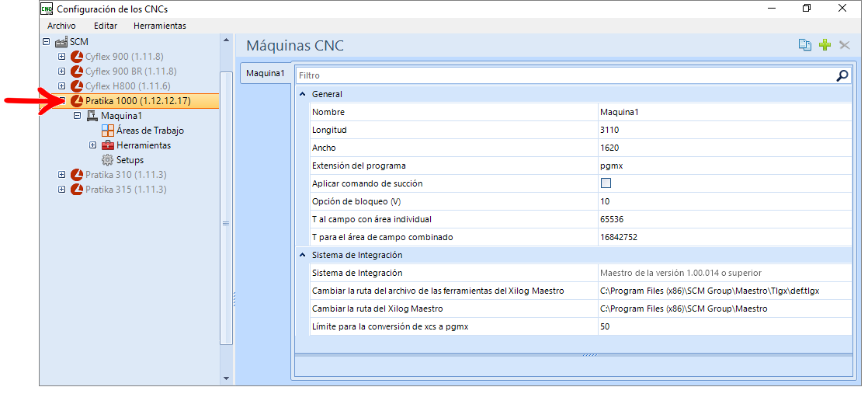
Task: Open the Editar menu
Action: [105, 26]
